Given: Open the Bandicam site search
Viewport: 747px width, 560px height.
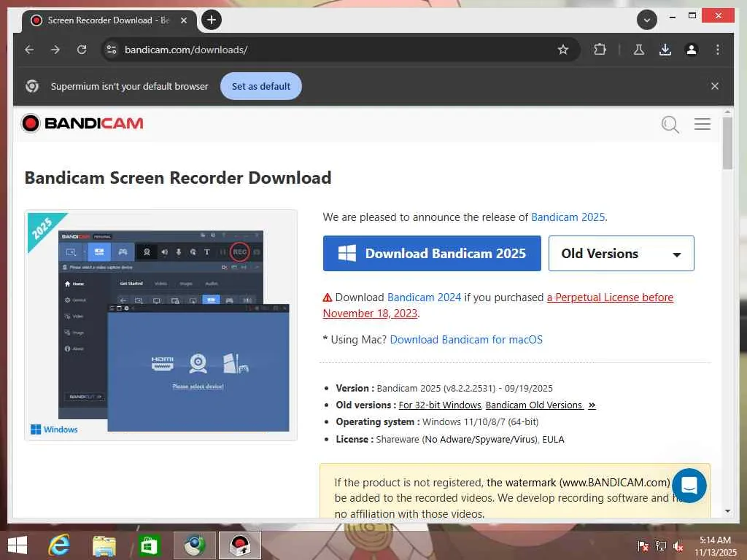Looking at the screenshot, I should (x=670, y=124).
